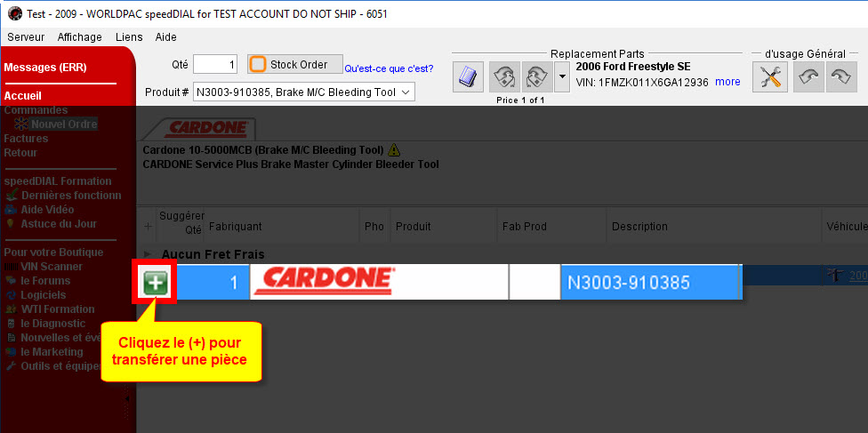Open the Liens menu
868x433 pixels.
point(129,37)
